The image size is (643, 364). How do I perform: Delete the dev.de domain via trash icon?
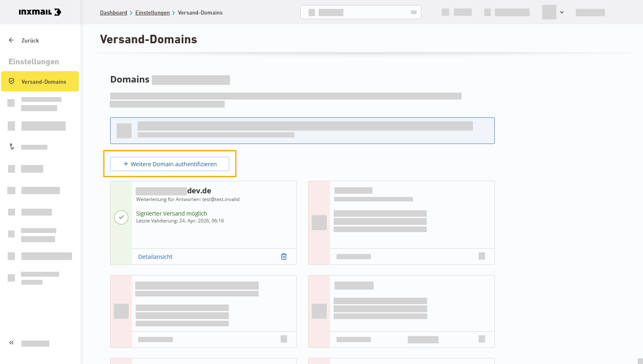[x=284, y=256]
